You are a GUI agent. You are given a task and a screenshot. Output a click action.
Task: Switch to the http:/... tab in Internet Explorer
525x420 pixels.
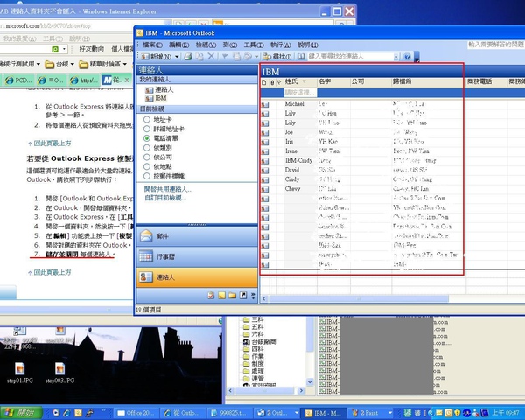83,80
